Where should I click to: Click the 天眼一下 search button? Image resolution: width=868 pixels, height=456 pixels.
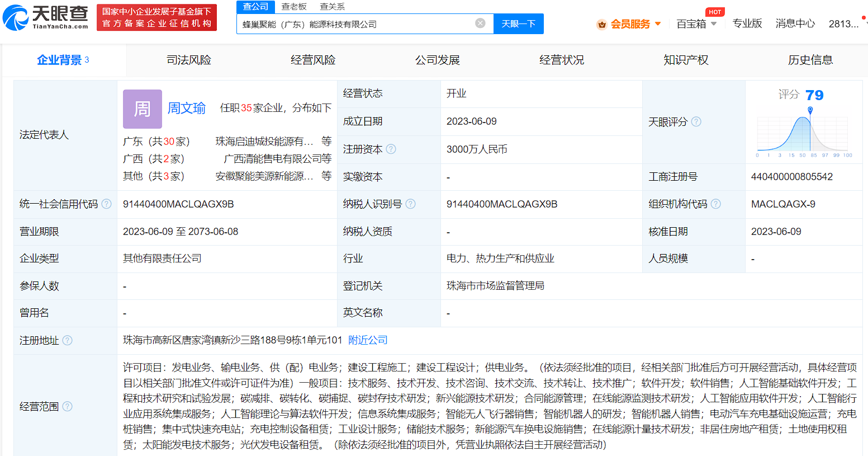tap(519, 23)
